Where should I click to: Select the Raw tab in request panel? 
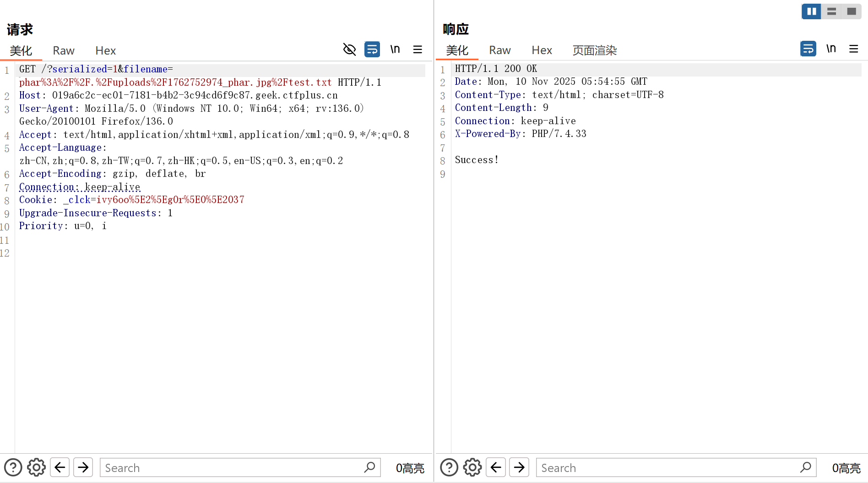pyautogui.click(x=63, y=50)
